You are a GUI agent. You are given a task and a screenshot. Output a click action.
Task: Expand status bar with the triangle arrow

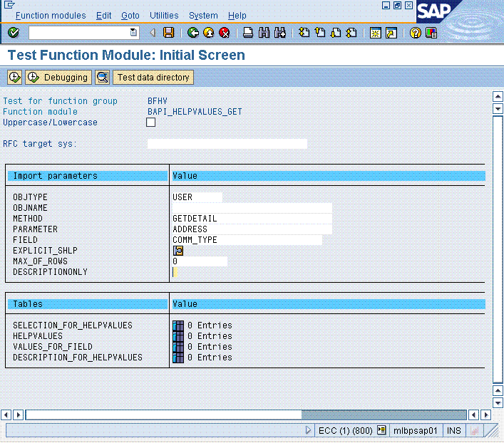(x=308, y=430)
